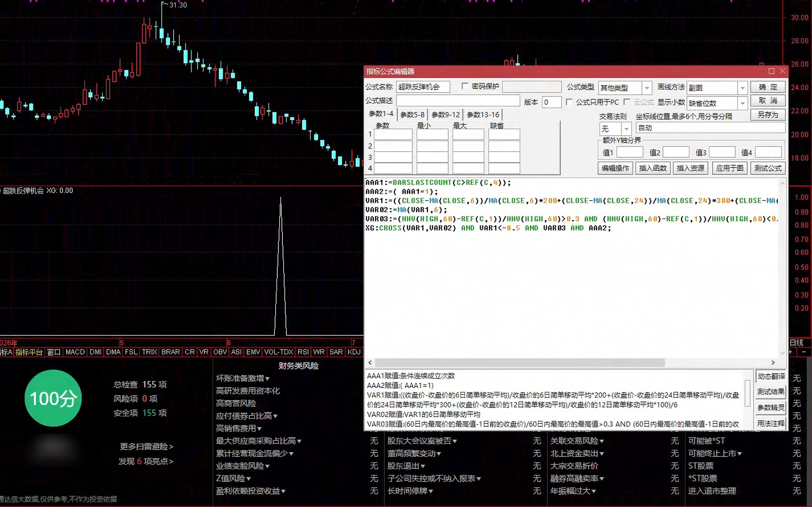Switch indicator to TRIX
The height and width of the screenshot is (507, 812).
click(x=149, y=352)
